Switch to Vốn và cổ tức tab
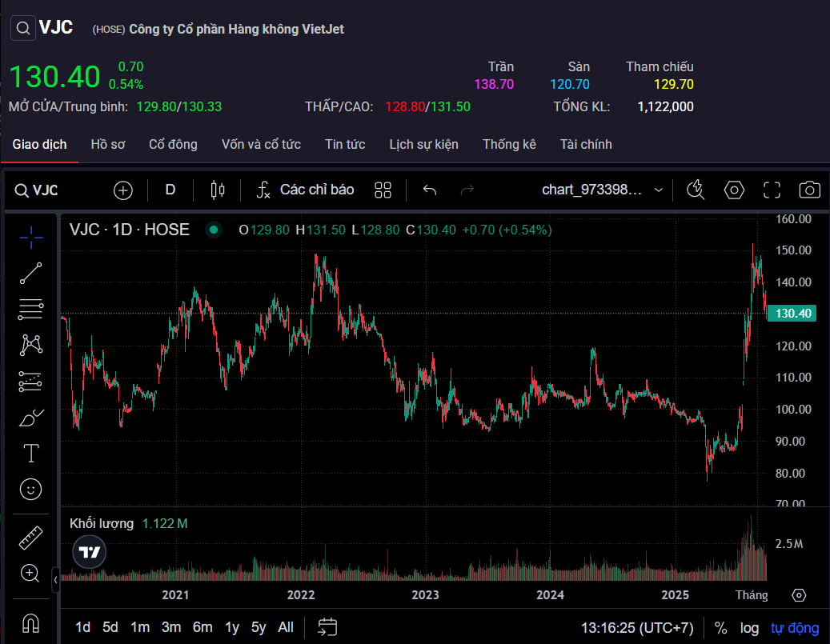The width and height of the screenshot is (830, 644). click(261, 145)
